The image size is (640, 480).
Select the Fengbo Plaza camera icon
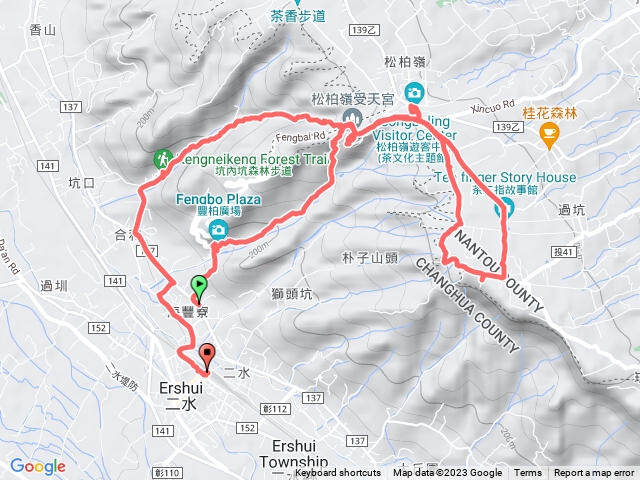click(x=218, y=229)
